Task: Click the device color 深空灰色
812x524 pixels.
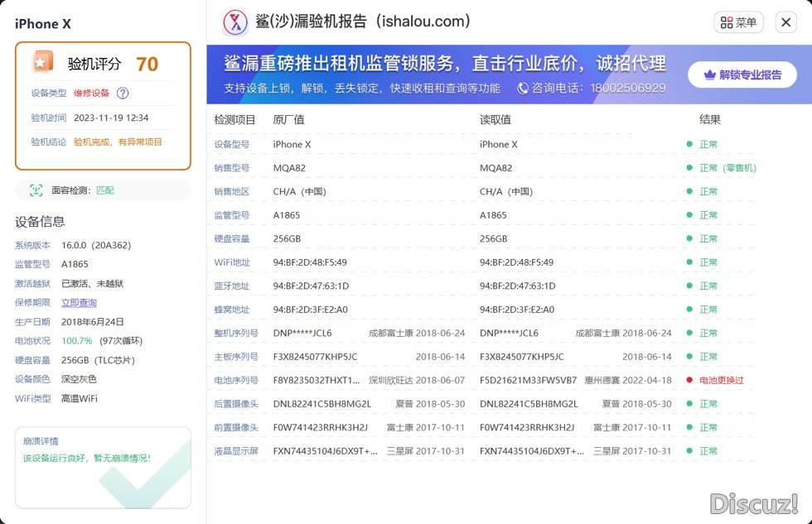Action: point(79,379)
